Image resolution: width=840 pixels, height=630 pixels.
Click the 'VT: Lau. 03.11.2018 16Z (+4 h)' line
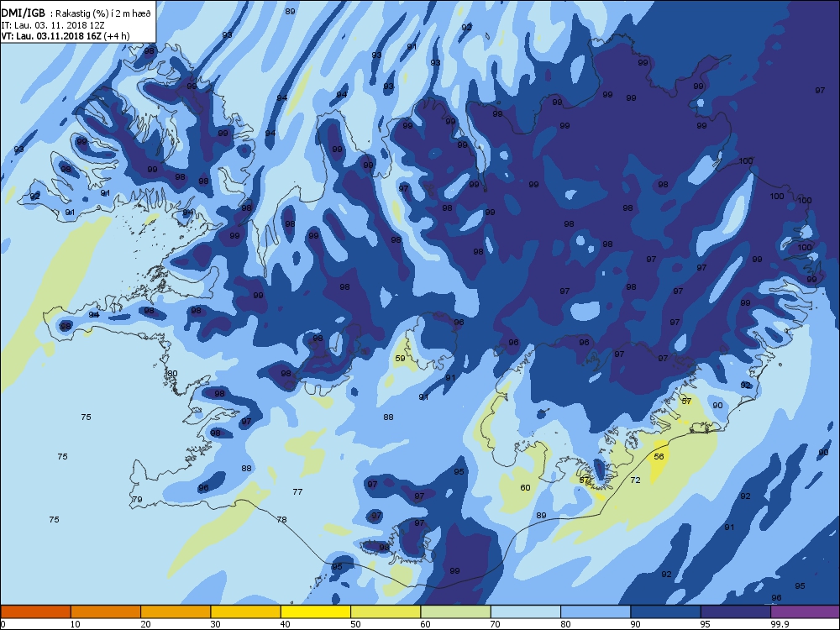[66, 36]
